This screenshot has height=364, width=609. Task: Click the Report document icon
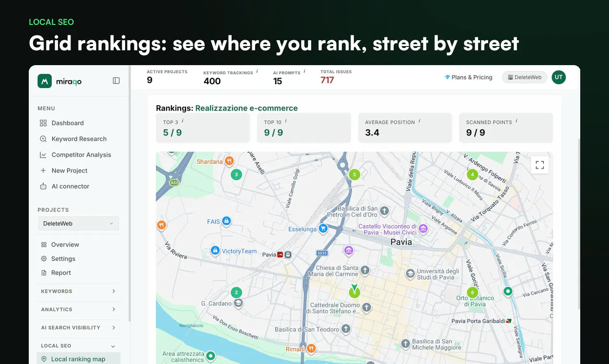tap(44, 273)
